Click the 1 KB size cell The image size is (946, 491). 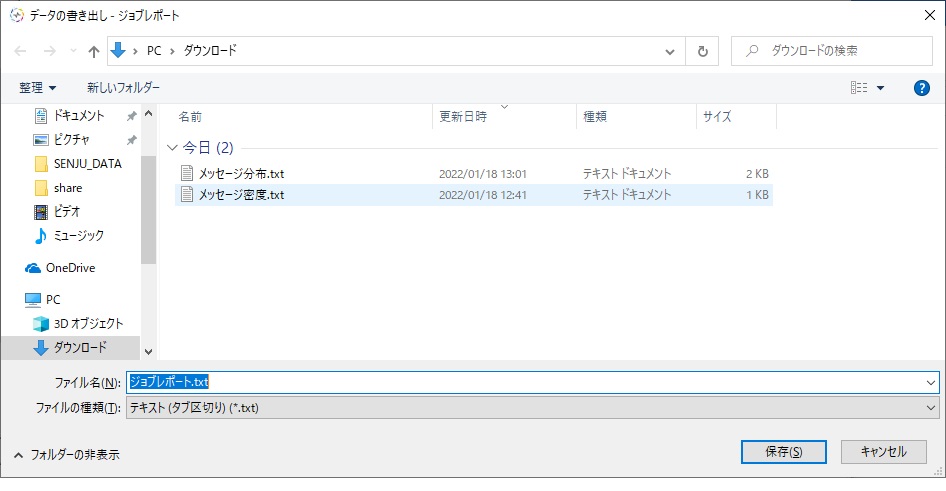[x=757, y=195]
